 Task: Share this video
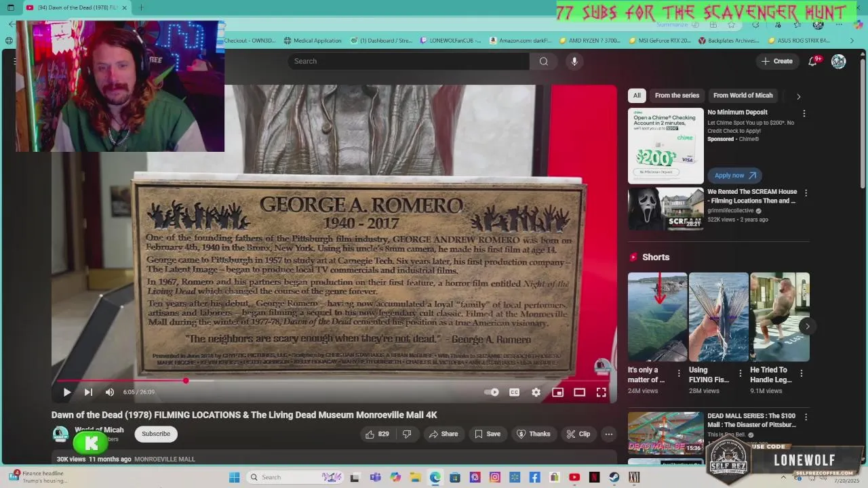tap(443, 434)
